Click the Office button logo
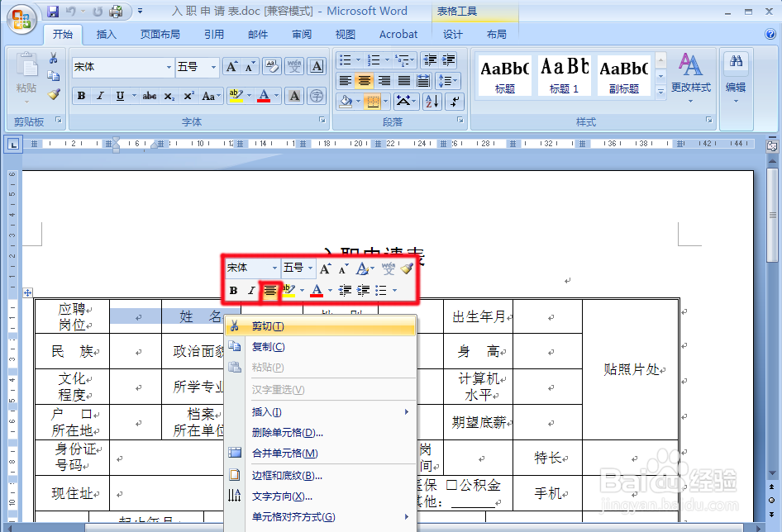Viewport: 782px width, 532px height. tap(21, 21)
